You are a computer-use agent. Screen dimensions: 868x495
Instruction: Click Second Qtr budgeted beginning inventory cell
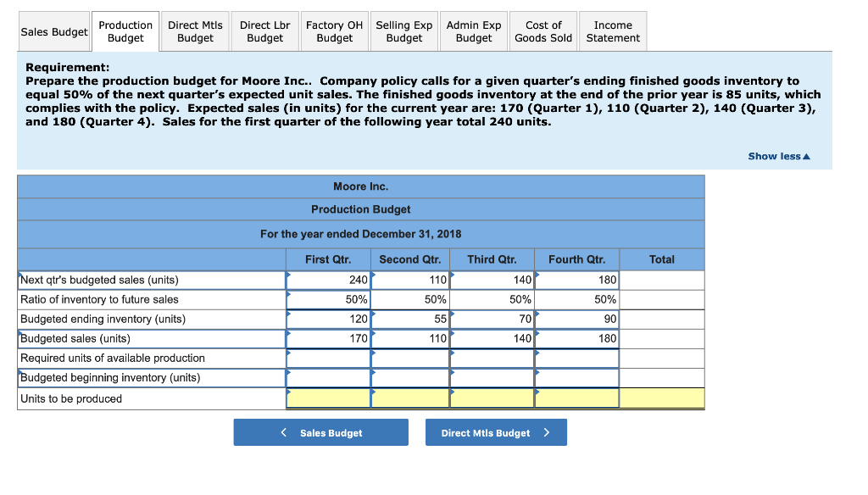pos(409,378)
